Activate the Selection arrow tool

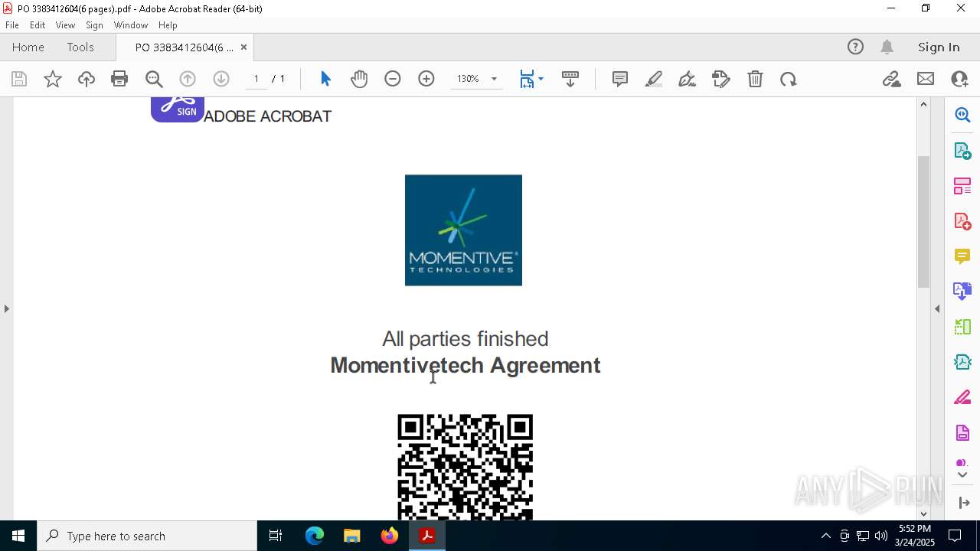point(325,79)
